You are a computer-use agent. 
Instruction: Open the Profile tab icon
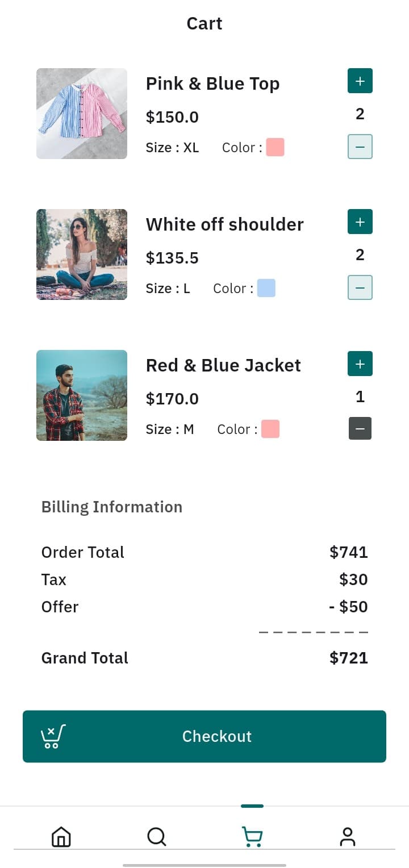[x=347, y=836]
